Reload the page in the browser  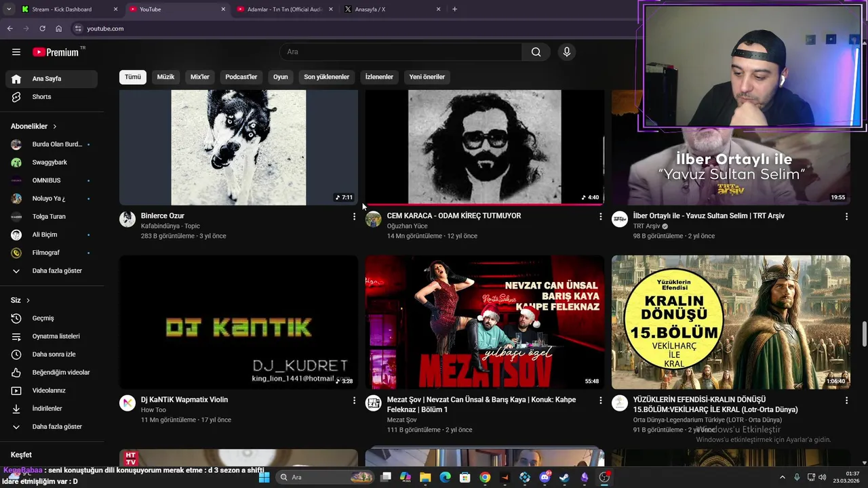(42, 28)
